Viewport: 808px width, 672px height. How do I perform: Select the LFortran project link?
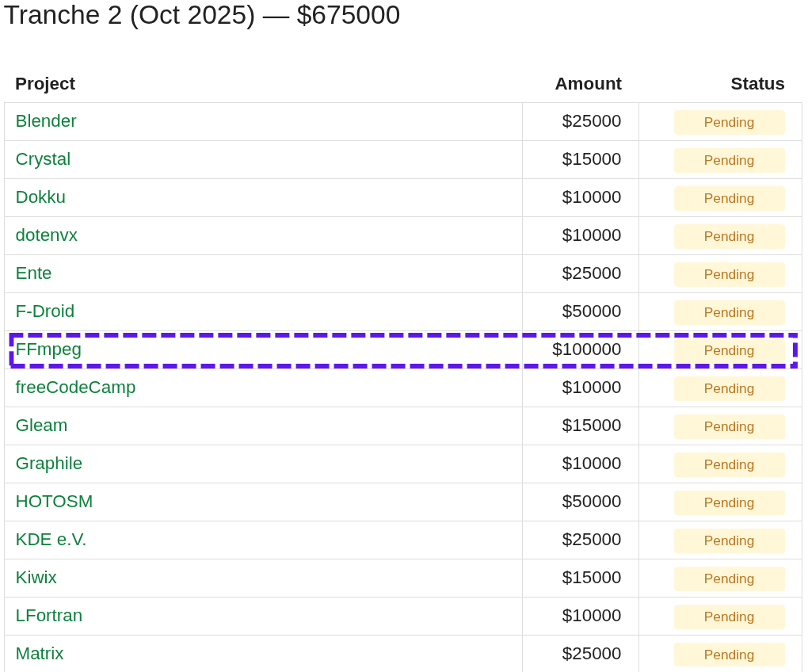(49, 616)
